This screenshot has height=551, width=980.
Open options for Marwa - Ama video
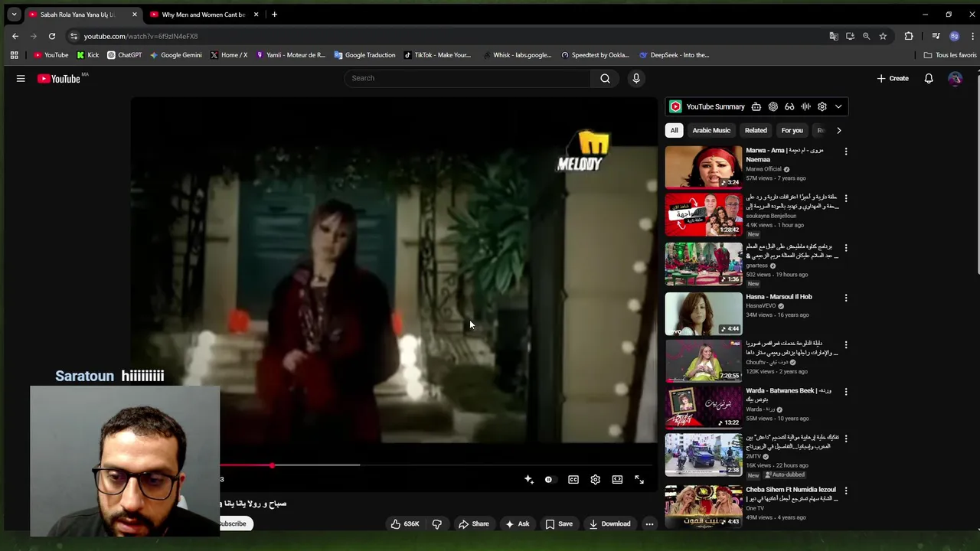[846, 152]
